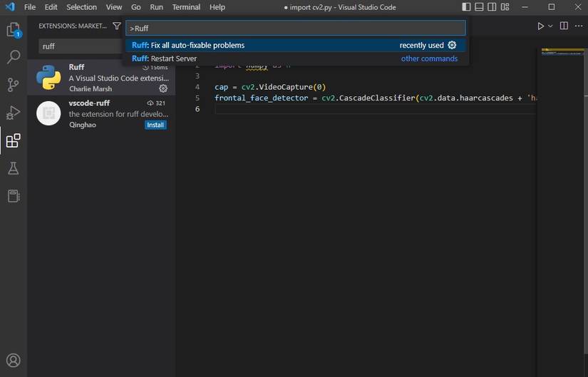Expand the Run Python File dropdown arrow
The image size is (588, 377).
pos(550,26)
